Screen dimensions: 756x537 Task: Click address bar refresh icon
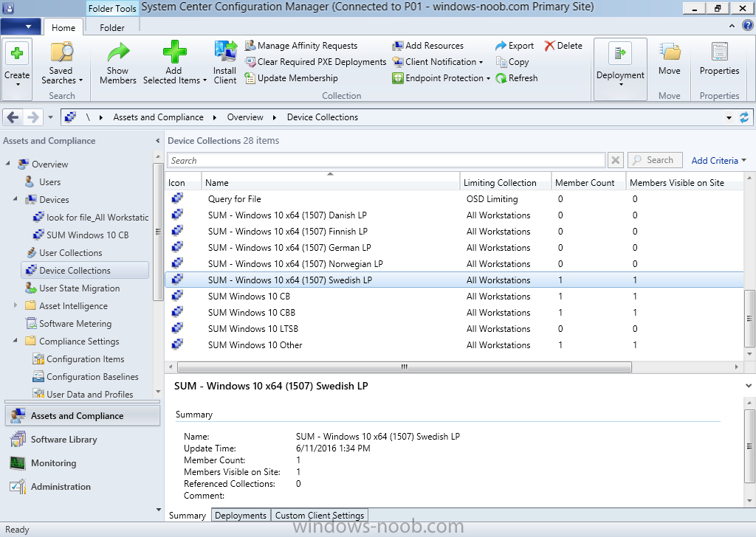pos(744,117)
